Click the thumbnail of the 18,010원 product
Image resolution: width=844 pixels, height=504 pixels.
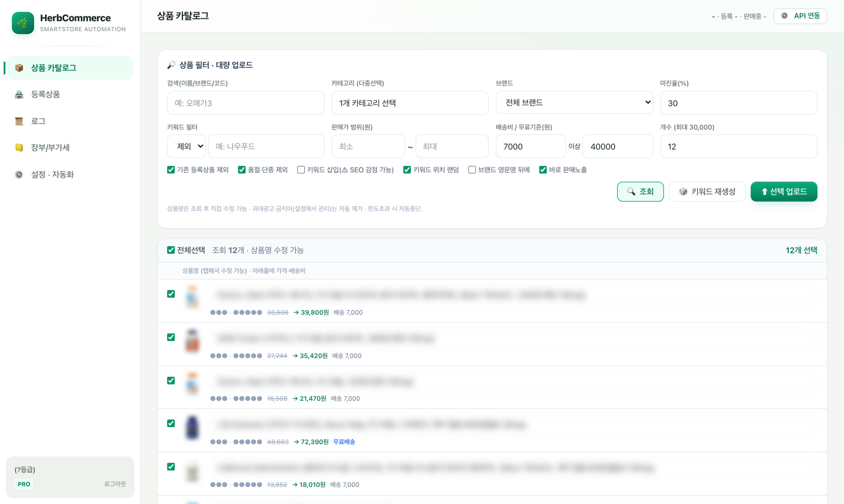point(192,470)
